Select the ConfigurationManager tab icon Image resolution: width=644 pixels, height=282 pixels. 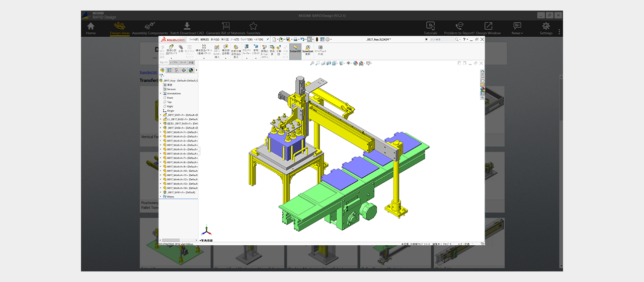pyautogui.click(x=177, y=70)
